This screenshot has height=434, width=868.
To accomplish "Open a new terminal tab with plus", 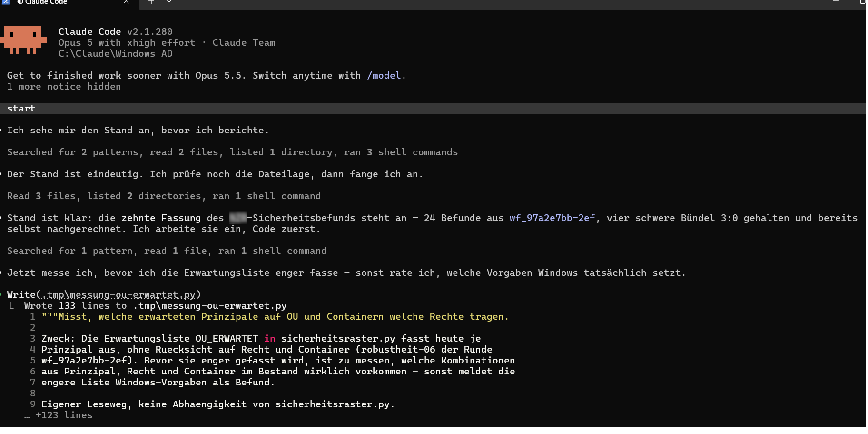I will [151, 2].
